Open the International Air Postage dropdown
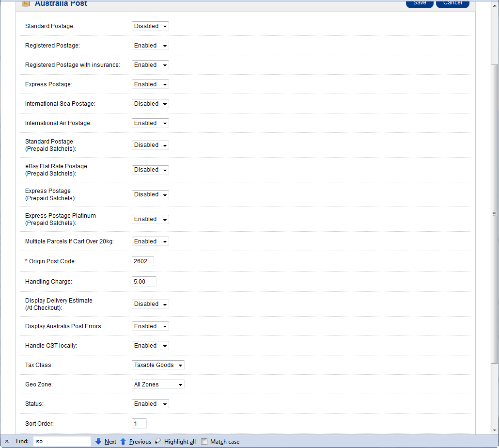 click(x=150, y=123)
